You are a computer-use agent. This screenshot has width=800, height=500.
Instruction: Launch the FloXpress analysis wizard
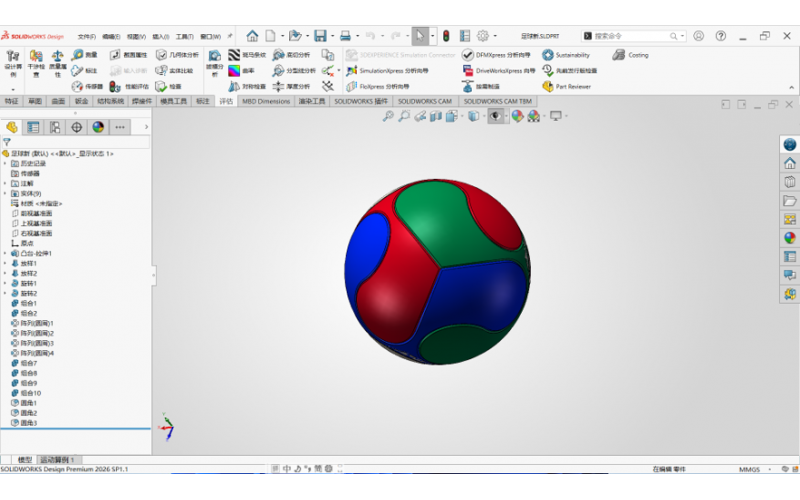[x=378, y=86]
